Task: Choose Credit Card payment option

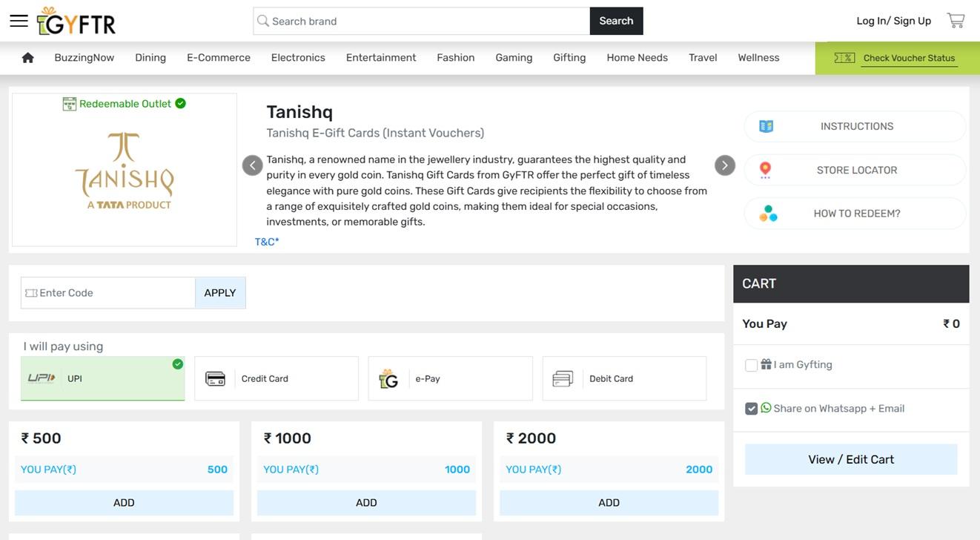Action: 276,378
